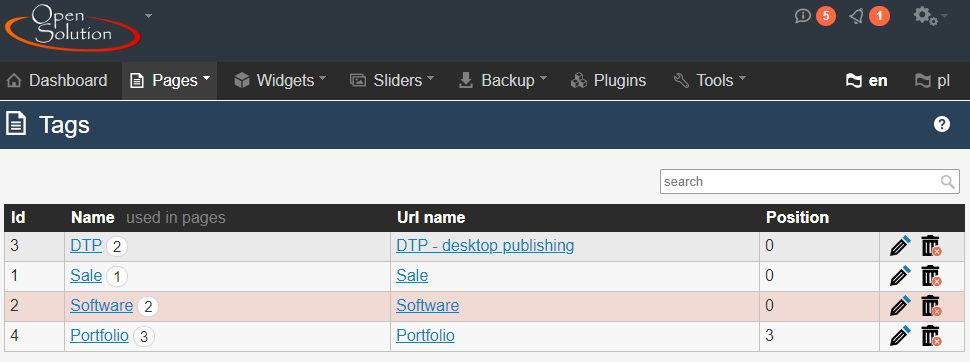Sort by the Url name column header
Screen dimensions: 970x362
pos(431,218)
